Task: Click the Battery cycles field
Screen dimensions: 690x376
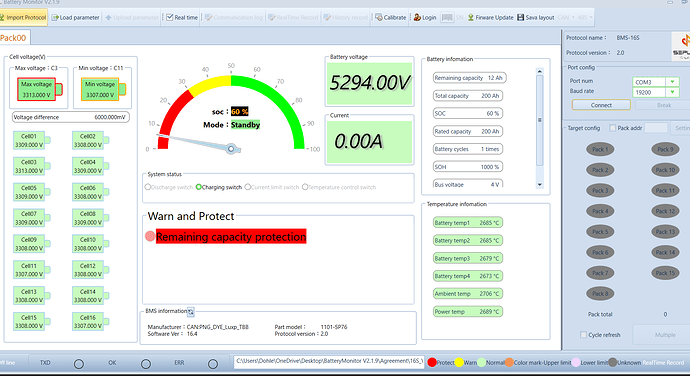Action: pyautogui.click(x=468, y=149)
